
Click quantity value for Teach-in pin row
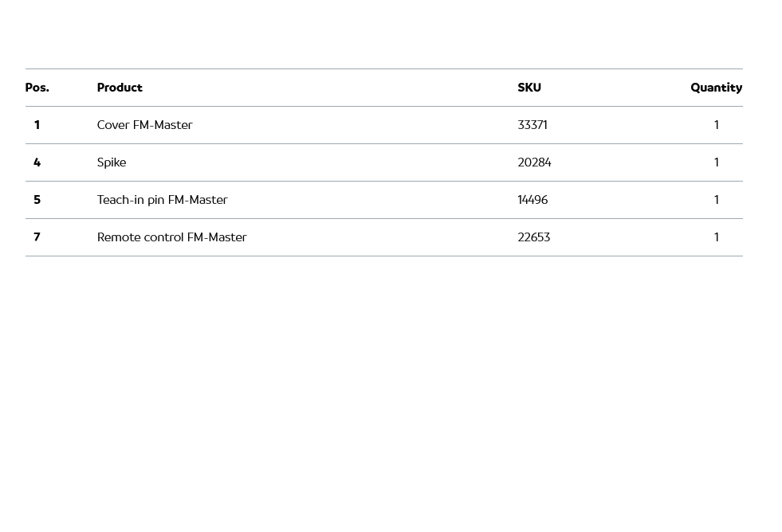pos(716,200)
